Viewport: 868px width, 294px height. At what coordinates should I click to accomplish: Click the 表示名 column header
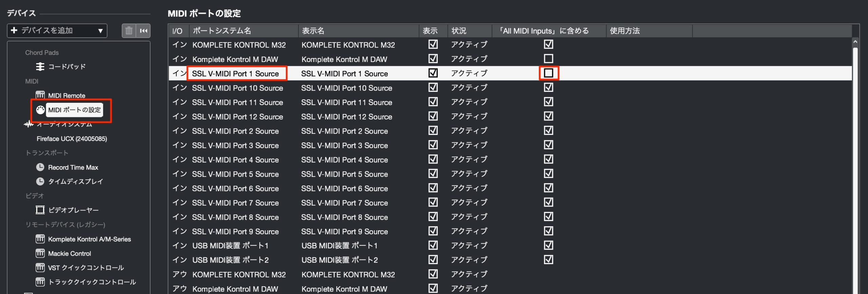[358, 31]
